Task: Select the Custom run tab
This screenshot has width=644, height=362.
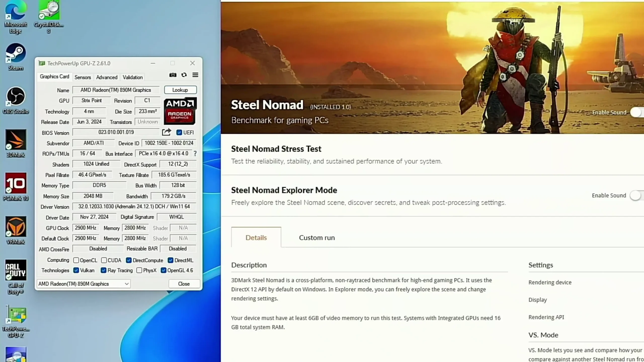Action: pos(317,237)
